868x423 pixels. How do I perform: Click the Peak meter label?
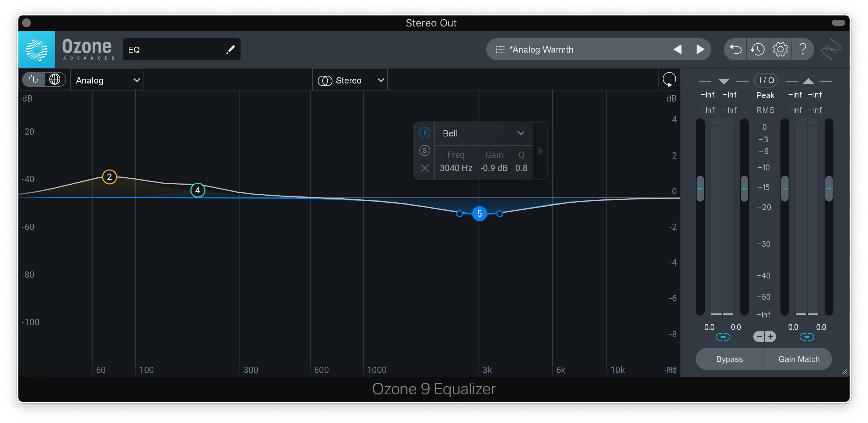(765, 95)
